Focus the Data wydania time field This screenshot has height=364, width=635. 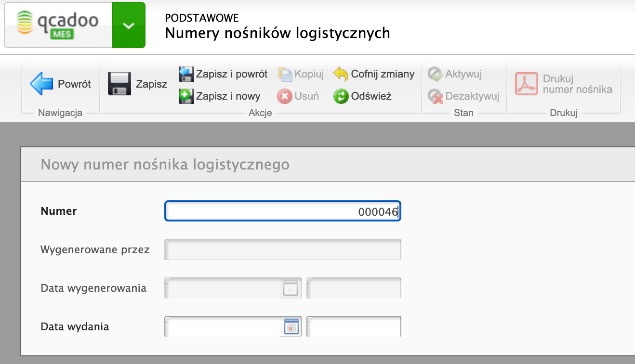(354, 326)
